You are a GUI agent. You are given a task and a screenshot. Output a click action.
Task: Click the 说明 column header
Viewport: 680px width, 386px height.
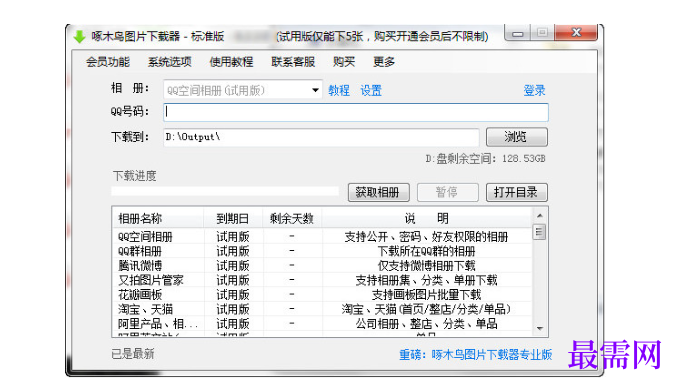[427, 218]
